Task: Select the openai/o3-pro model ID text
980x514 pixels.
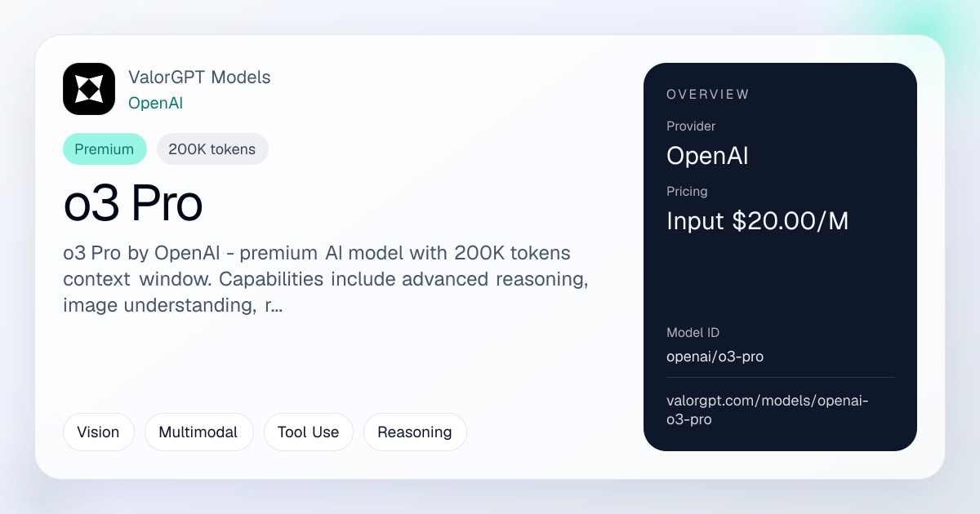Action: 715,357
